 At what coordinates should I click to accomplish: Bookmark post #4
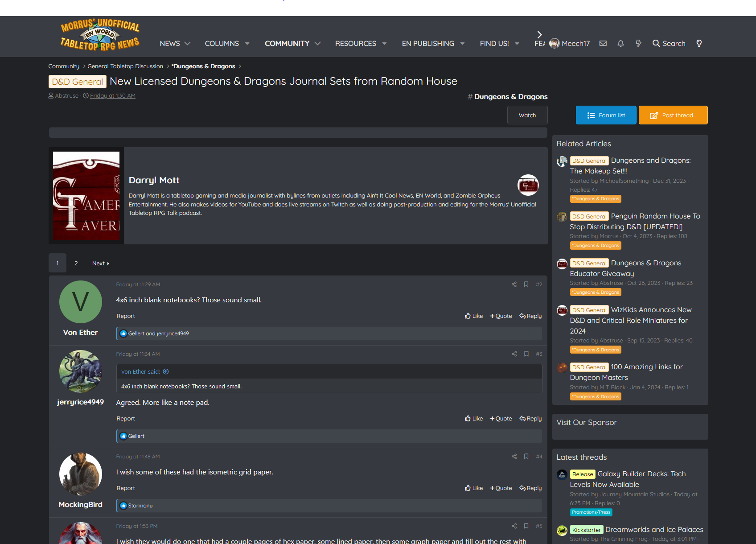[526, 457]
